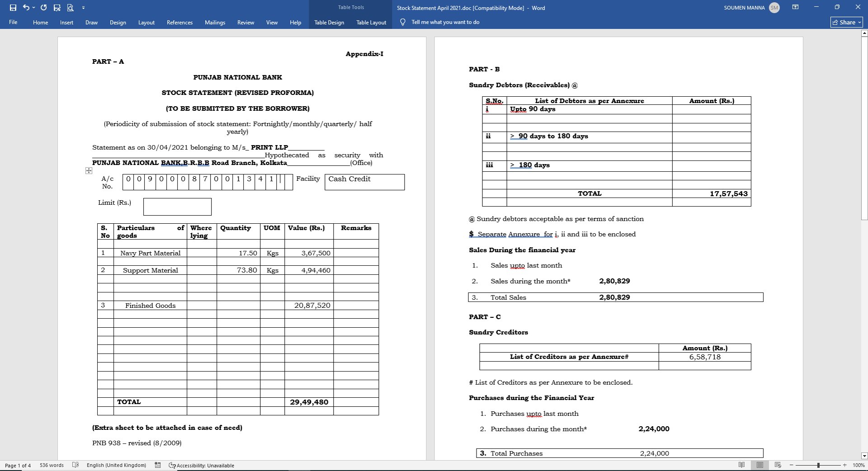Click the 29,49,480 total value cell
This screenshot has height=471, width=868.
tap(309, 402)
